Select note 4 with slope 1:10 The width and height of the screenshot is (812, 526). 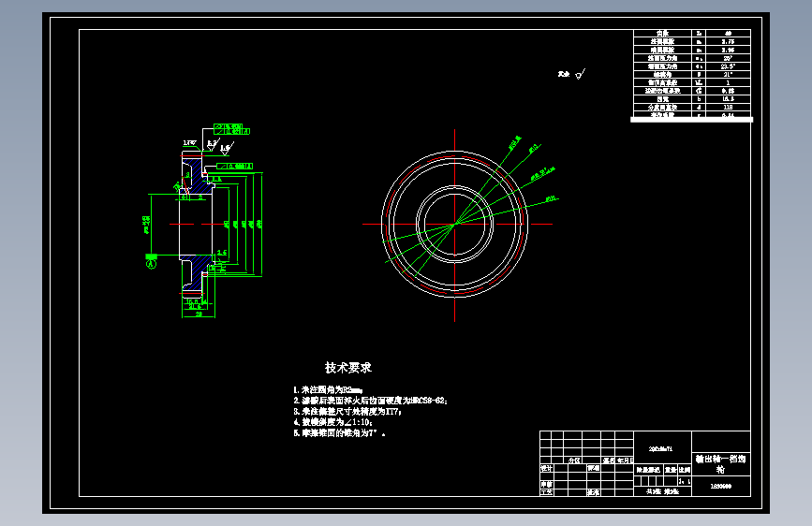pos(333,422)
